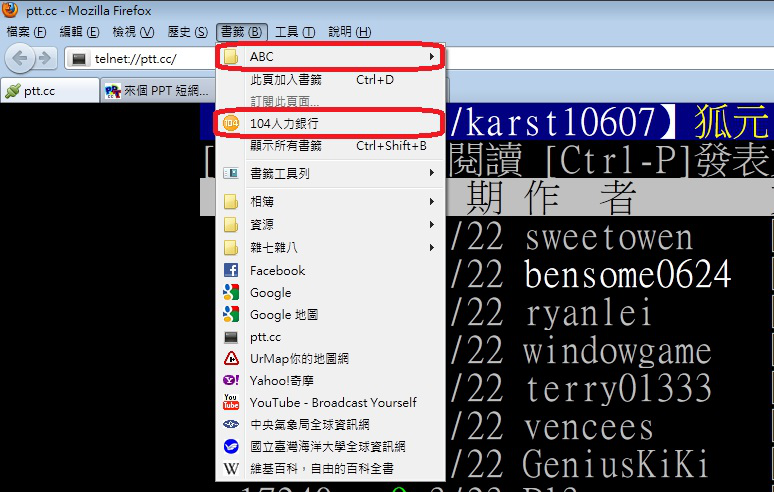Click the PPT favicon on second tab
The height and width of the screenshot is (492, 774).
[113, 91]
